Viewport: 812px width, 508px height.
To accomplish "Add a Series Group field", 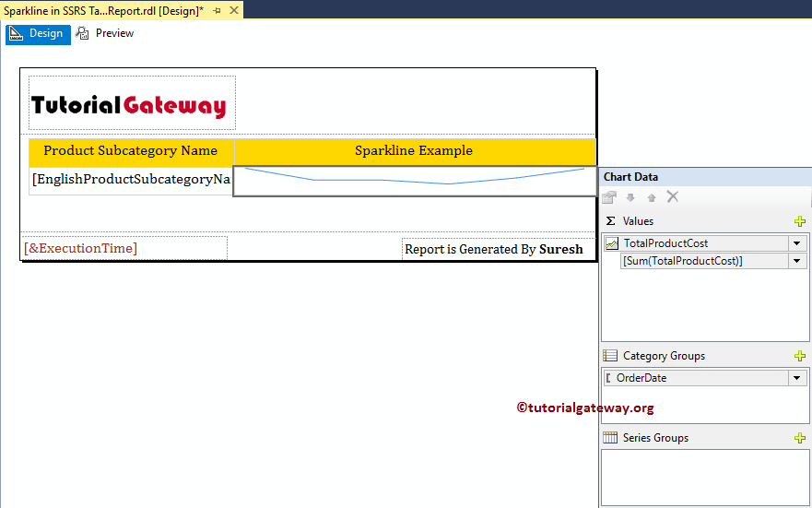I will point(800,438).
